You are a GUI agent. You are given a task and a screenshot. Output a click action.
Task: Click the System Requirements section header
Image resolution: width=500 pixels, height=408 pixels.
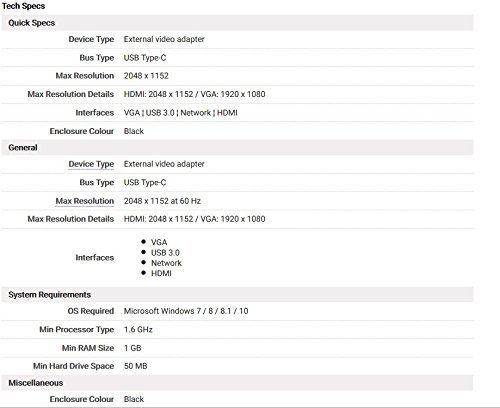tap(237, 295)
